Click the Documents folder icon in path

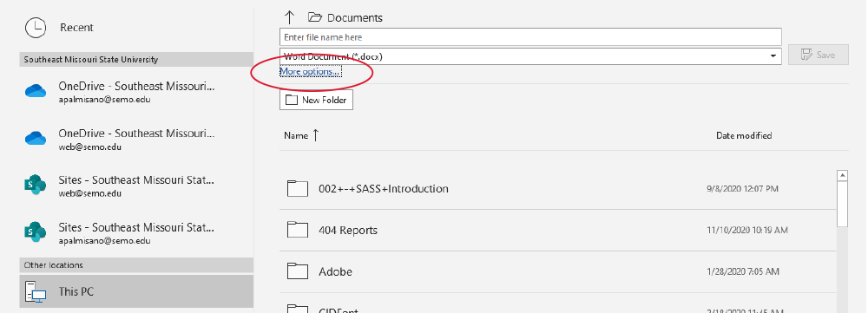tap(315, 17)
